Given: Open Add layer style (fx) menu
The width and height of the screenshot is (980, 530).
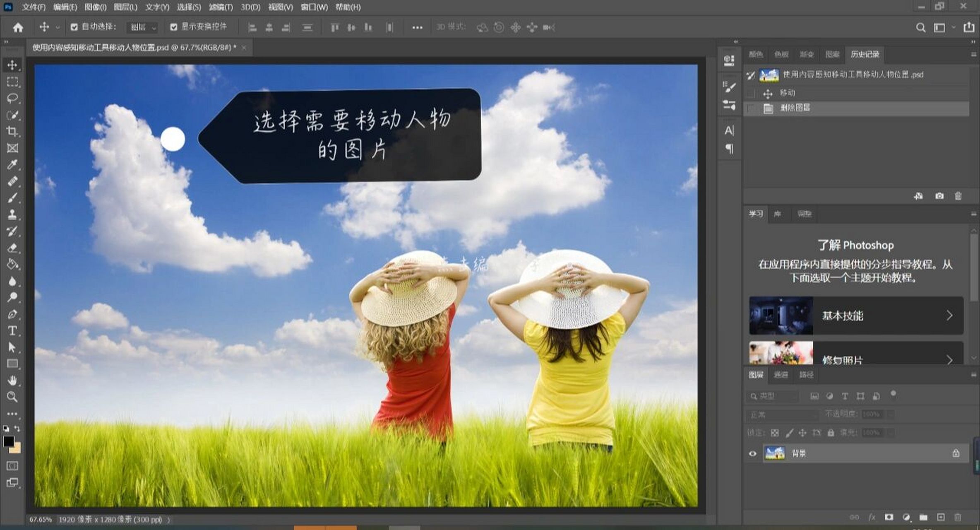Looking at the screenshot, I should (x=872, y=517).
